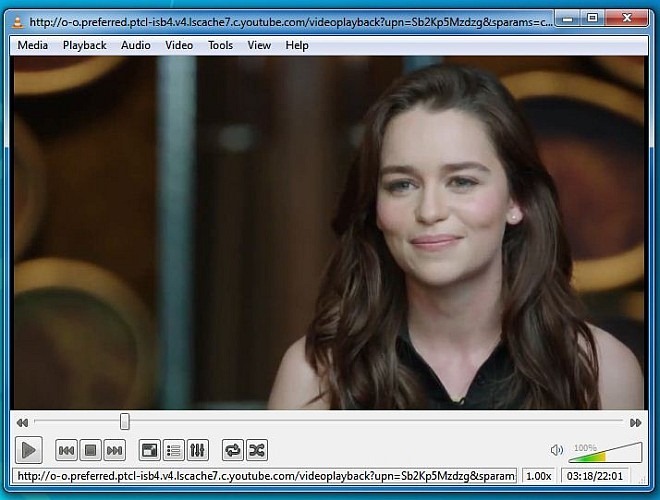660x500 pixels.
Task: Toggle fullscreen video mode
Action: pyautogui.click(x=149, y=451)
